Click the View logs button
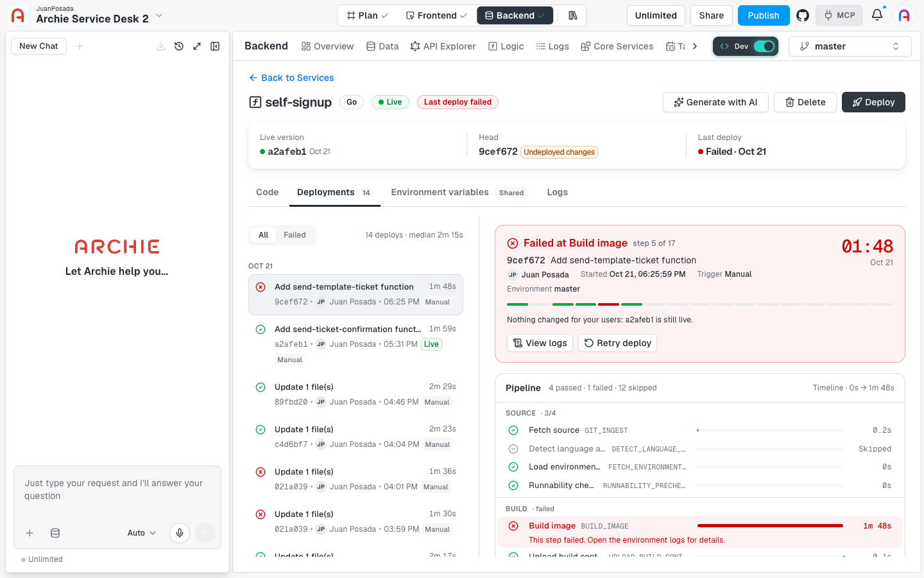The width and height of the screenshot is (924, 578). [x=540, y=343]
